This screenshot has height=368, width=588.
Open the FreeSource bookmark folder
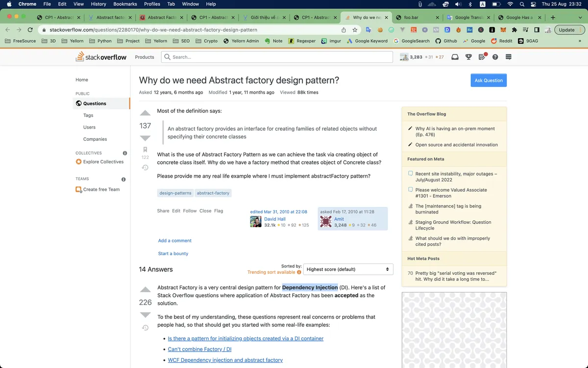coord(21,41)
